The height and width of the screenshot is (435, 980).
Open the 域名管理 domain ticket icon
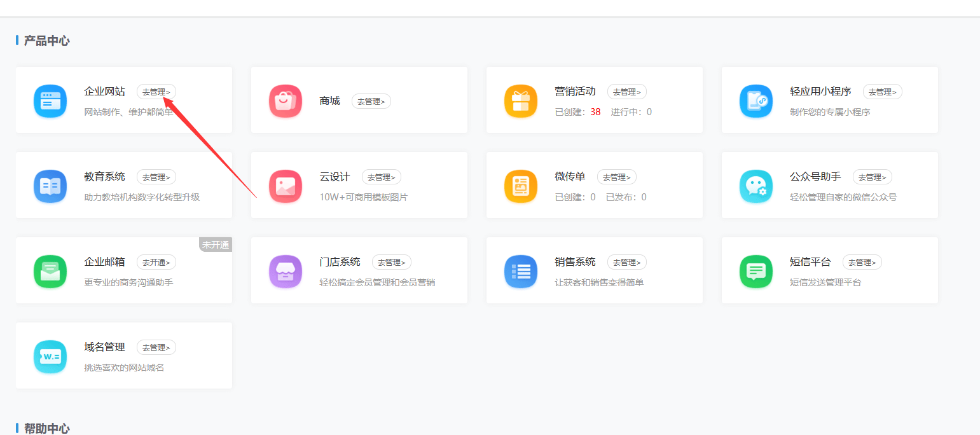tap(50, 356)
